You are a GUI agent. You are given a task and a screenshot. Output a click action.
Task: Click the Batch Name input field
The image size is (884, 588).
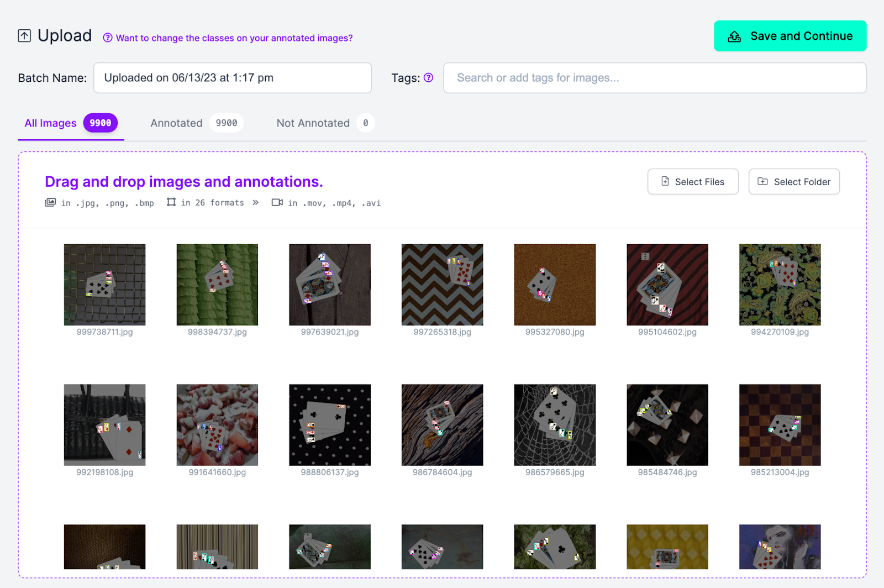233,78
